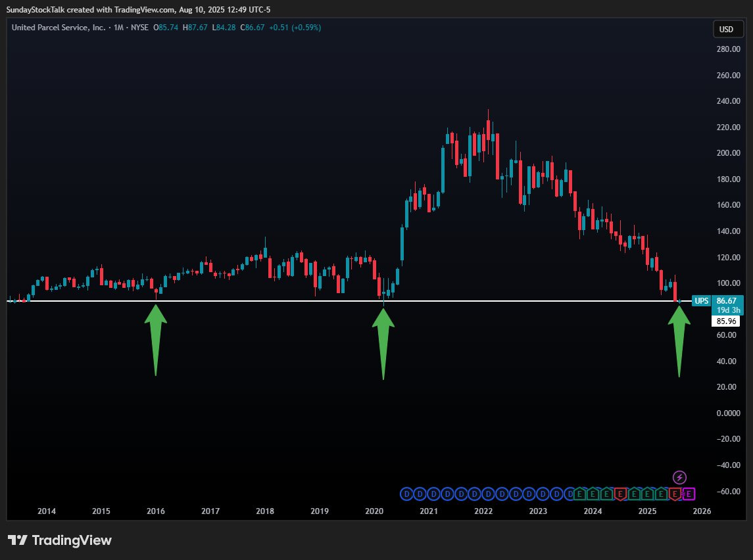The image size is (753, 560).
Task: Click the 220.00 price axis label
Action: (x=728, y=127)
